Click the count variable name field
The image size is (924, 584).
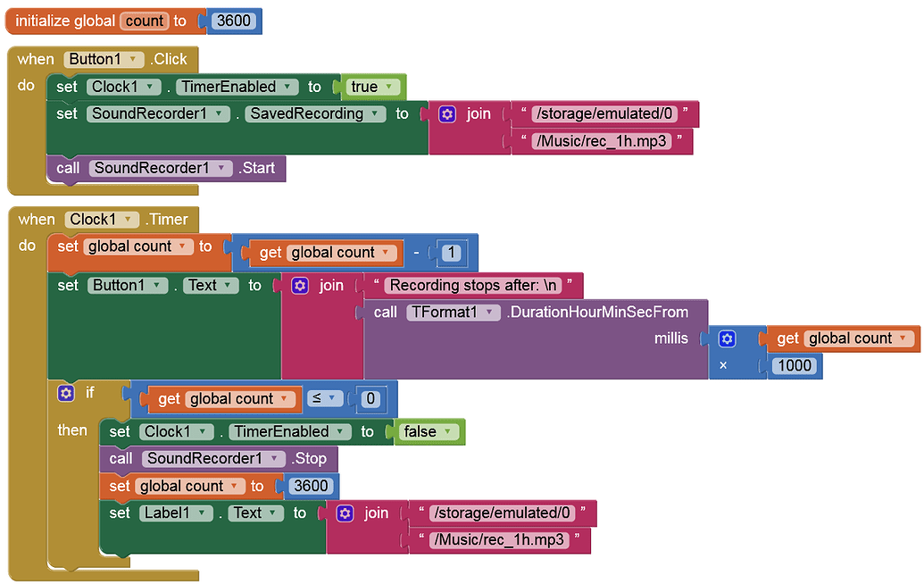click(x=145, y=21)
